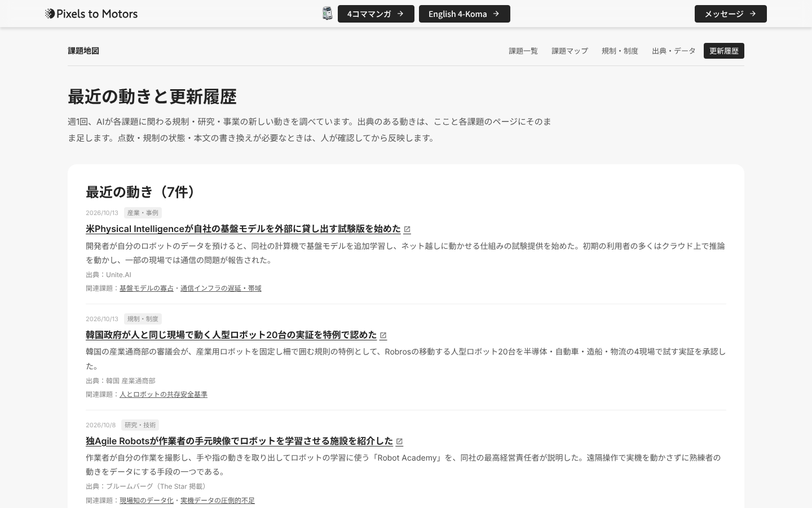This screenshot has height=508, width=812.
Task: Click the 2026/10/8 date label
Action: point(100,425)
